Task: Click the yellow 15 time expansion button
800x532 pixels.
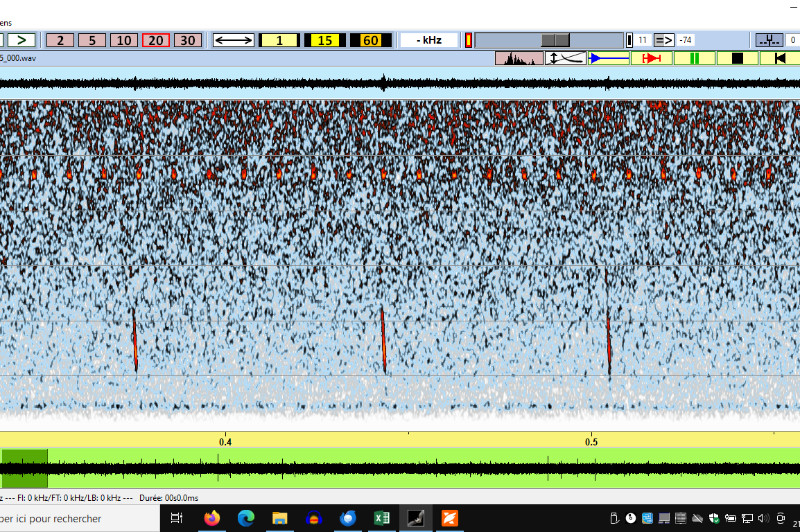Action: pyautogui.click(x=324, y=40)
